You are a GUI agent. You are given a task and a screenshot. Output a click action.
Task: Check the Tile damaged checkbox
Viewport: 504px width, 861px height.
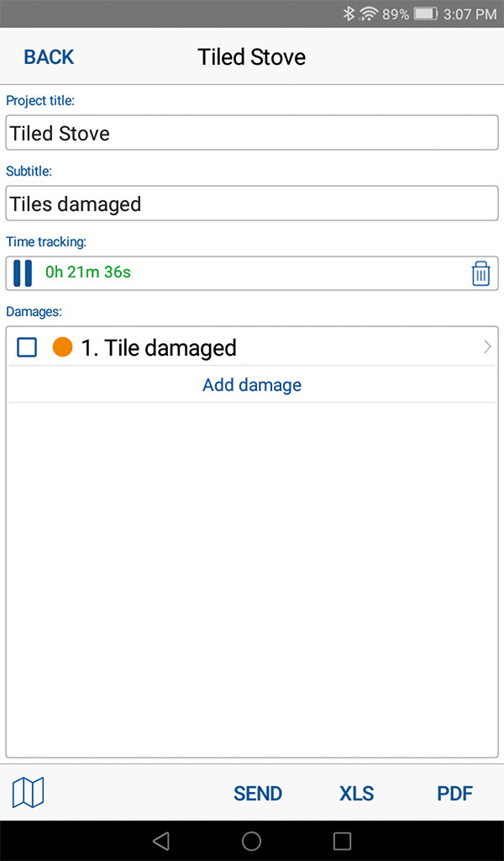pyautogui.click(x=27, y=347)
